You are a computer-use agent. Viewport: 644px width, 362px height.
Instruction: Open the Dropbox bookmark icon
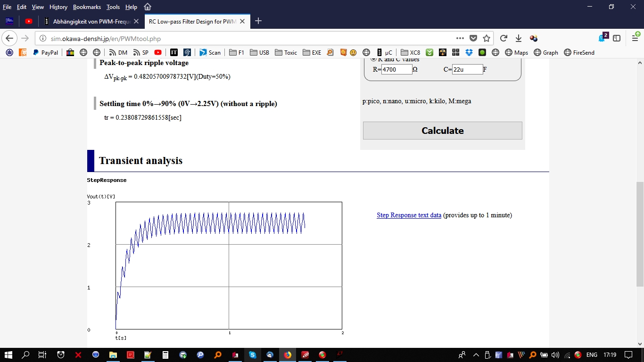469,53
